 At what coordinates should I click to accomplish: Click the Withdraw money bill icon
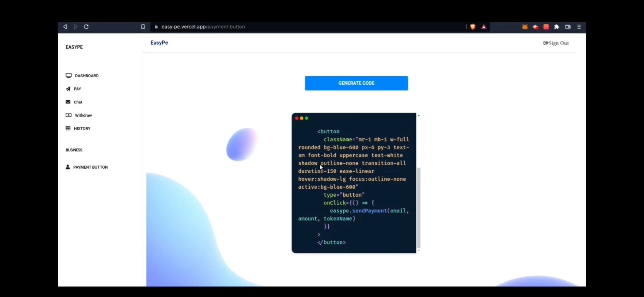click(69, 115)
